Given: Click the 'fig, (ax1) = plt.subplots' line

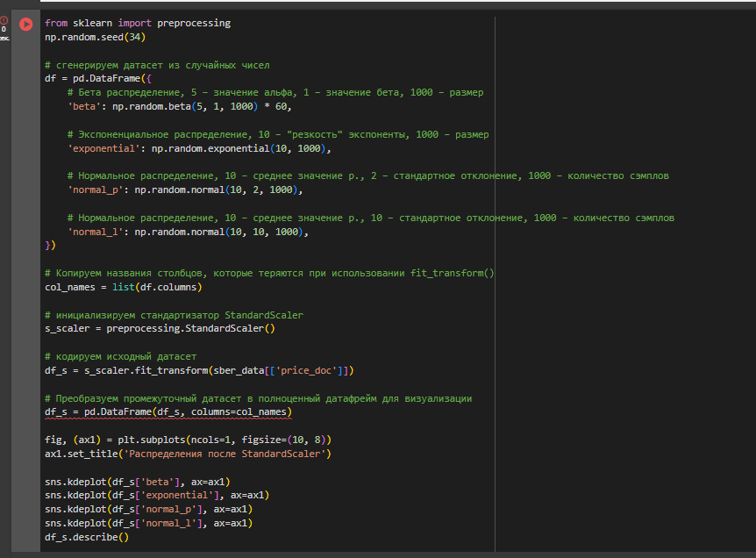Looking at the screenshot, I should click(x=188, y=440).
